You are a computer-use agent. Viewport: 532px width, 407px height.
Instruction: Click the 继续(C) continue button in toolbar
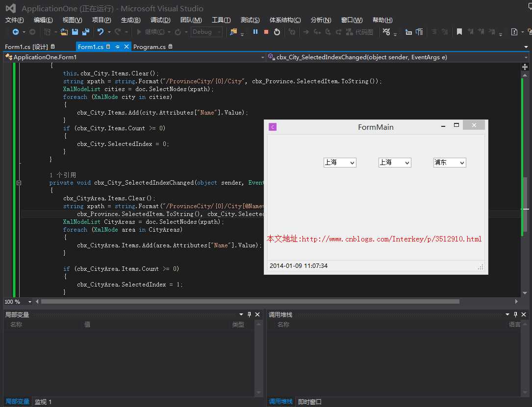point(151,32)
